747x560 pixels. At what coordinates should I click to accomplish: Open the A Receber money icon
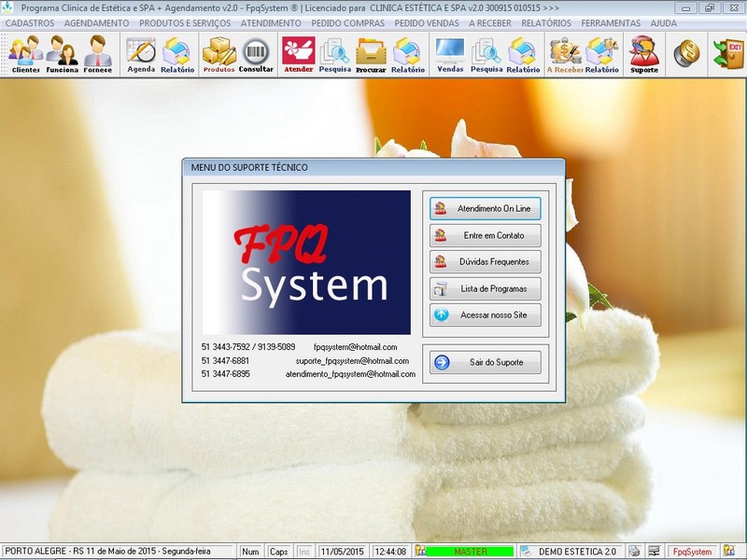[x=565, y=54]
